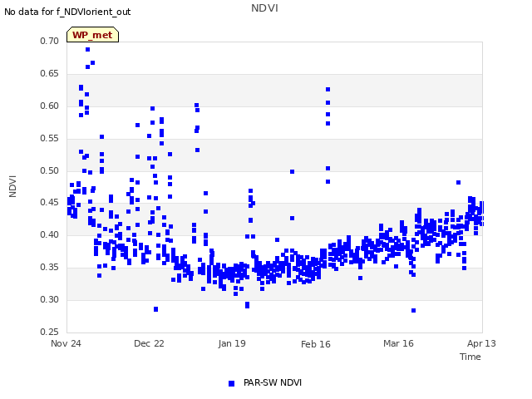Click the blue PAR-SW NDVI legend marker
This screenshot has width=532, height=399.
(231, 383)
